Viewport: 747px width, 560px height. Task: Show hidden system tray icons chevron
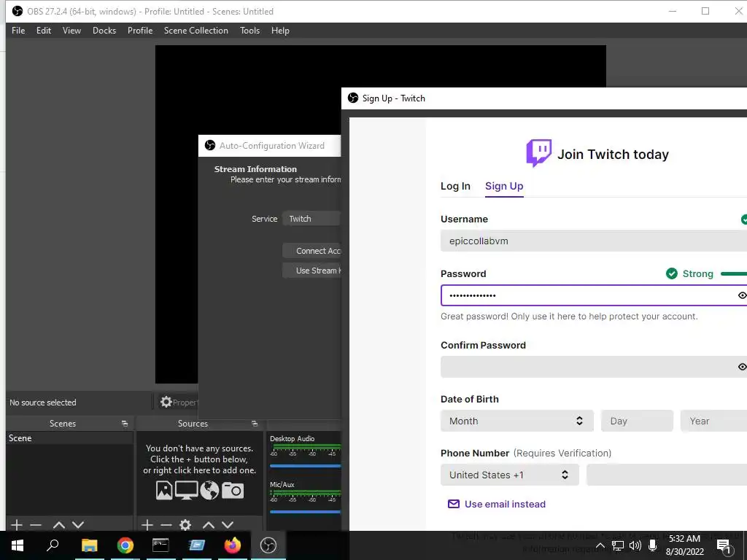click(x=600, y=545)
